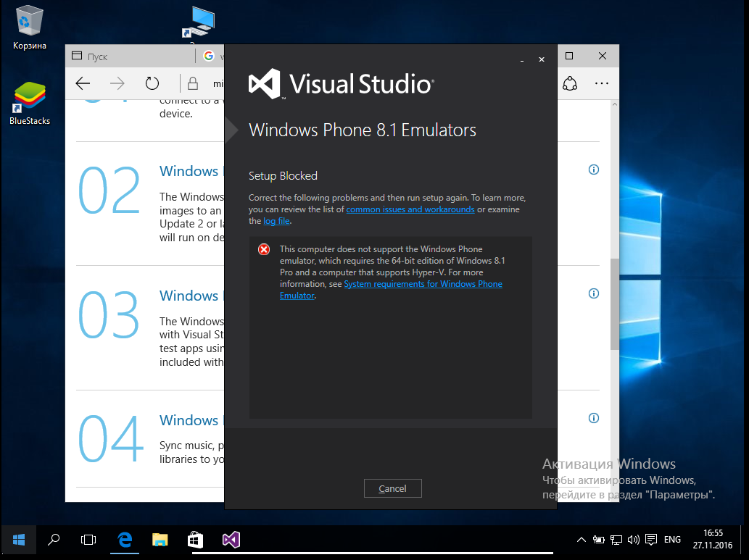Click the scroll up arrow in Edge
Image resolution: width=749 pixels, height=560 pixels.
pos(615,104)
